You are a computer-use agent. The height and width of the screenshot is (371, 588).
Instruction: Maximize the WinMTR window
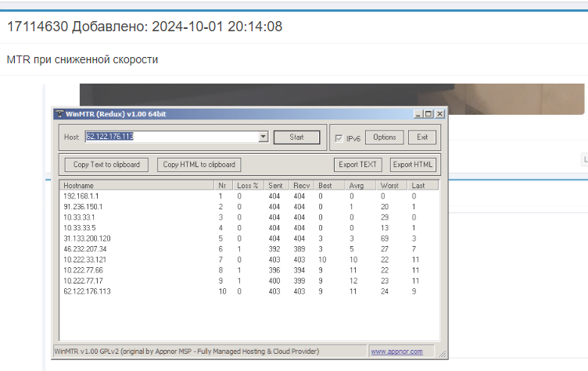429,114
